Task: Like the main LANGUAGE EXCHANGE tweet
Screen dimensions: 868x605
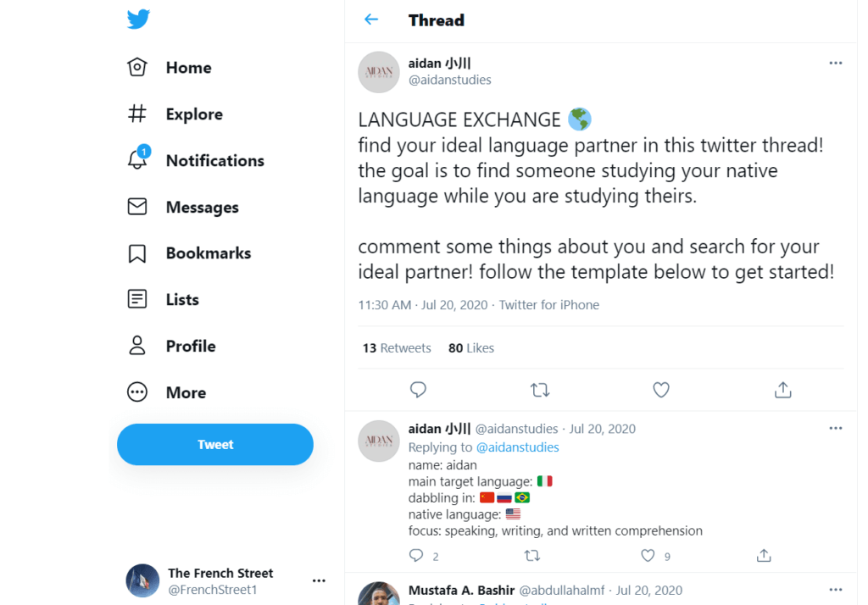Action: (660, 389)
